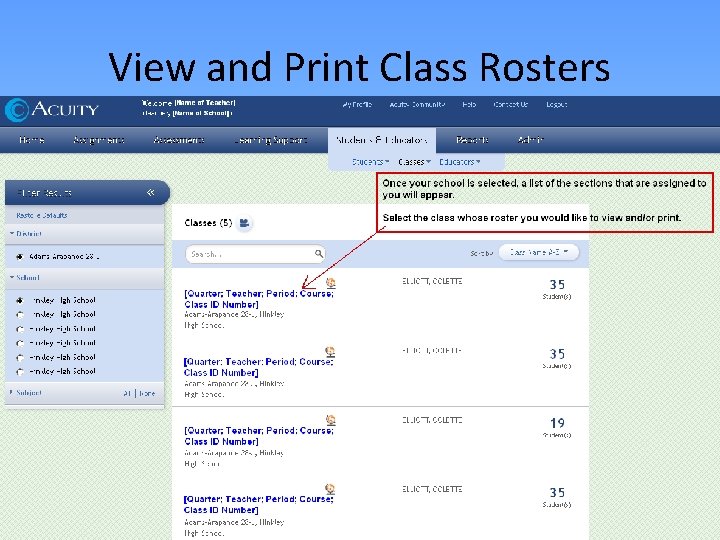
Task: Open the Students dropdown submenu
Action: click(371, 162)
